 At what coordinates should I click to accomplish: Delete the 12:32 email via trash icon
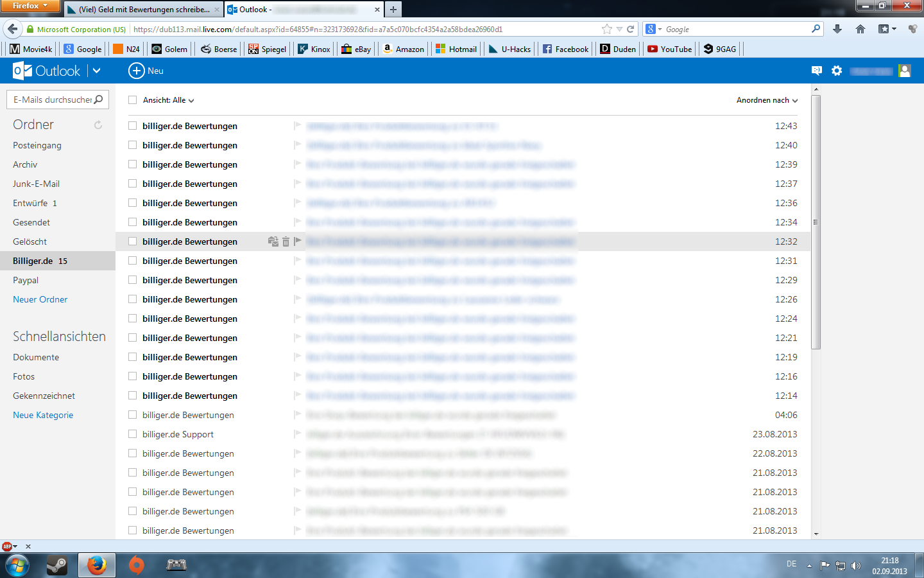pos(286,241)
